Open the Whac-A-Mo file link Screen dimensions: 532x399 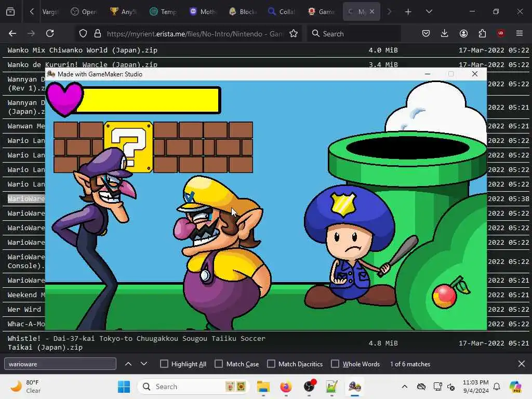(x=26, y=324)
